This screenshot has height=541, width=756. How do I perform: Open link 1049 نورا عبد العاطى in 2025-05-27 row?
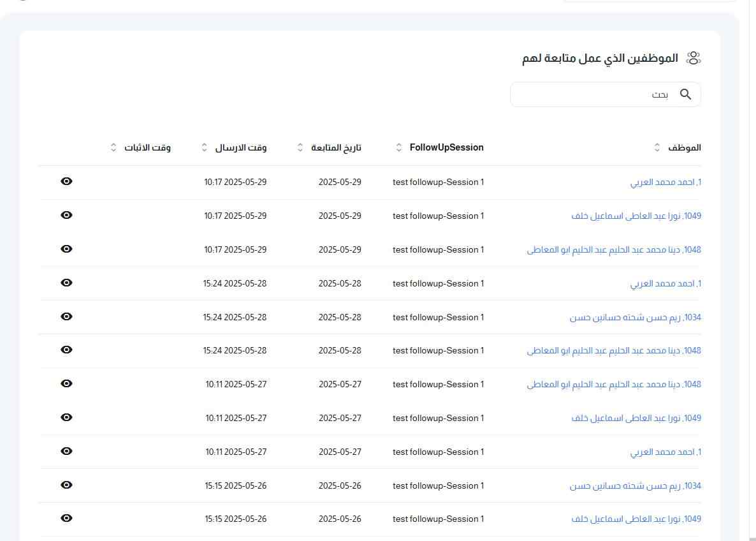(636, 419)
